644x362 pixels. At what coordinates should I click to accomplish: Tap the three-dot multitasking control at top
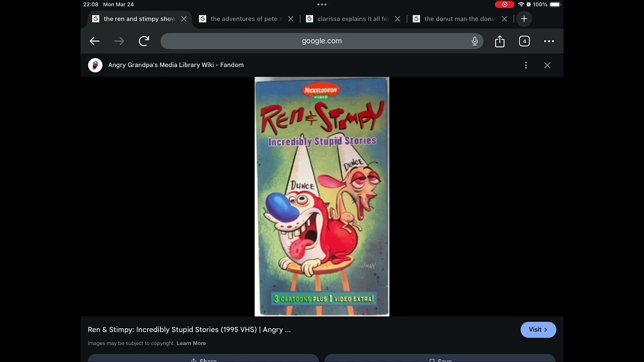click(322, 5)
